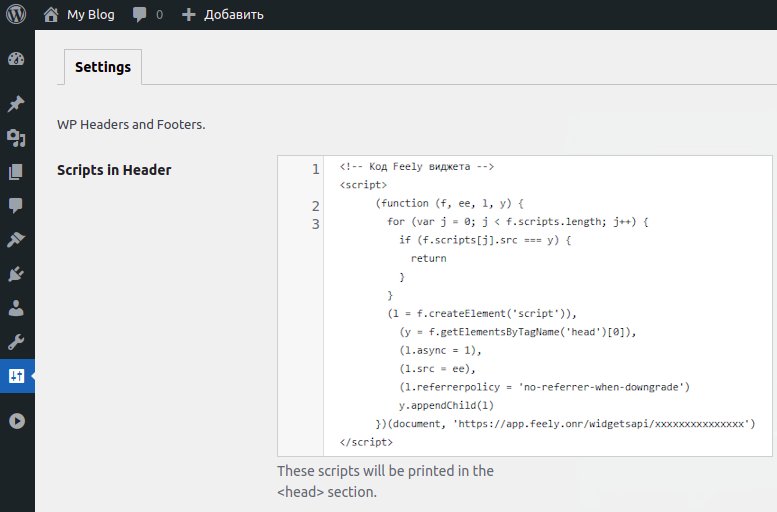Click the 'if (f.scripts[j].src === y)' line
This screenshot has width=777, height=512.
tap(485, 240)
